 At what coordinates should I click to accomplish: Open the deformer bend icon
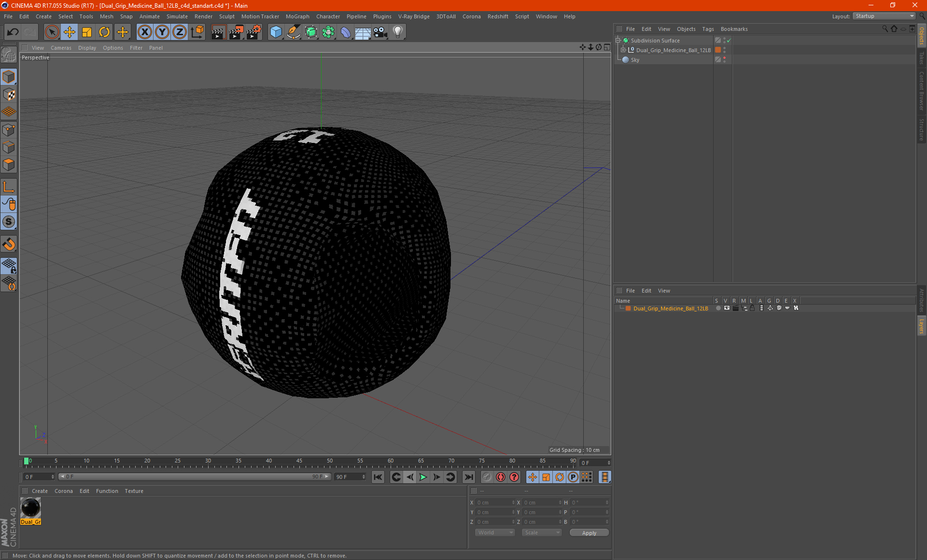click(346, 32)
